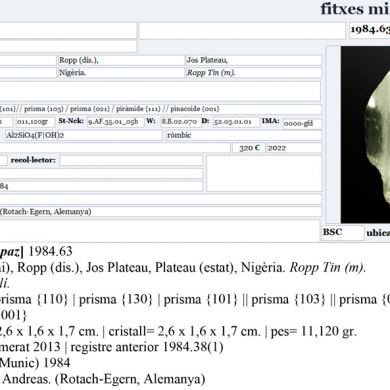This screenshot has width=390, height=390.
Task: Click the IMA field '0000-gfd'
Action: pos(302,124)
